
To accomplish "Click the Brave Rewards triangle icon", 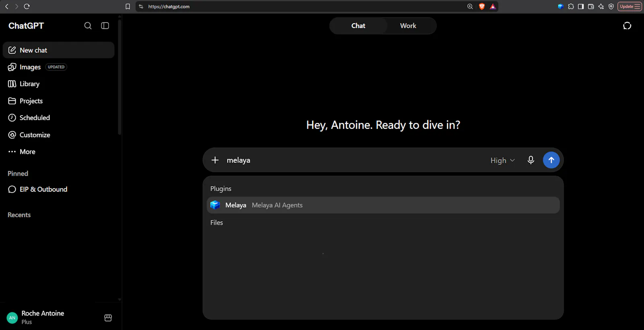I will tap(493, 6).
